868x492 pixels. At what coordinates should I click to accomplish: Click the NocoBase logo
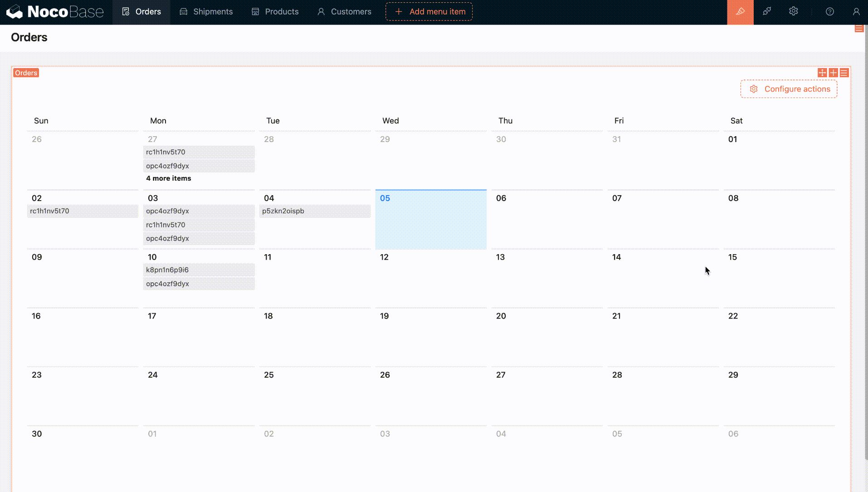point(55,12)
